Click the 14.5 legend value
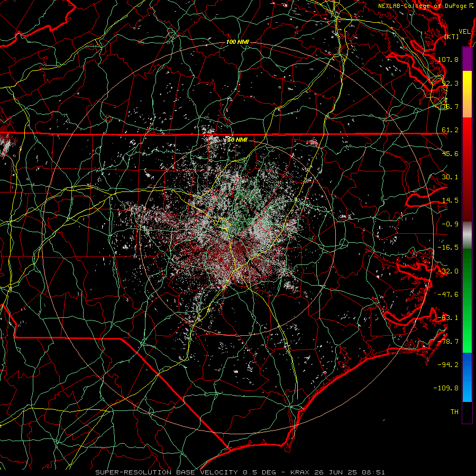The width and height of the screenshot is (476, 476). pyautogui.click(x=450, y=200)
